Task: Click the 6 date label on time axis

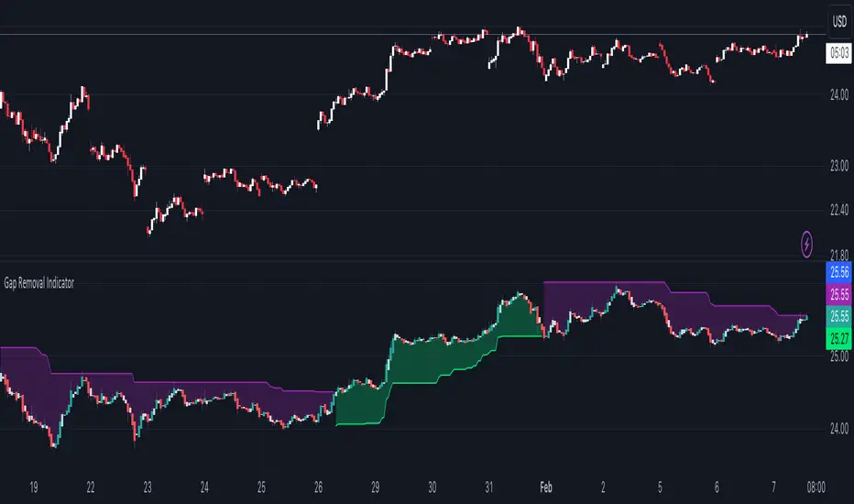Action: point(717,488)
